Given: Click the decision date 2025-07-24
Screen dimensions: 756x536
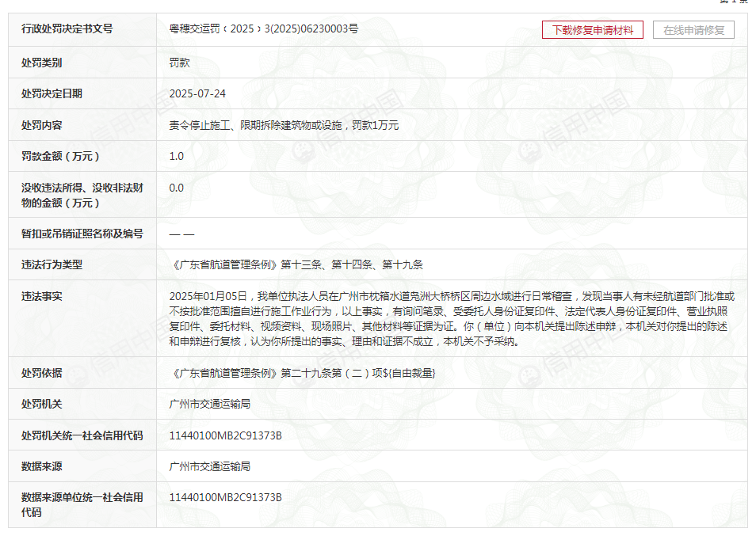Looking at the screenshot, I should 197,93.
